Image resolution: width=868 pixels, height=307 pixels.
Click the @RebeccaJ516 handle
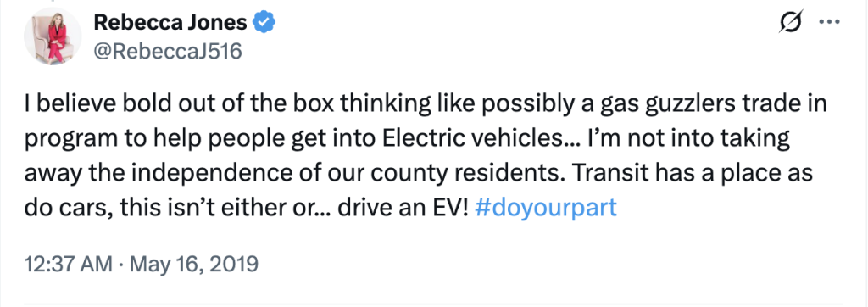coord(168,52)
